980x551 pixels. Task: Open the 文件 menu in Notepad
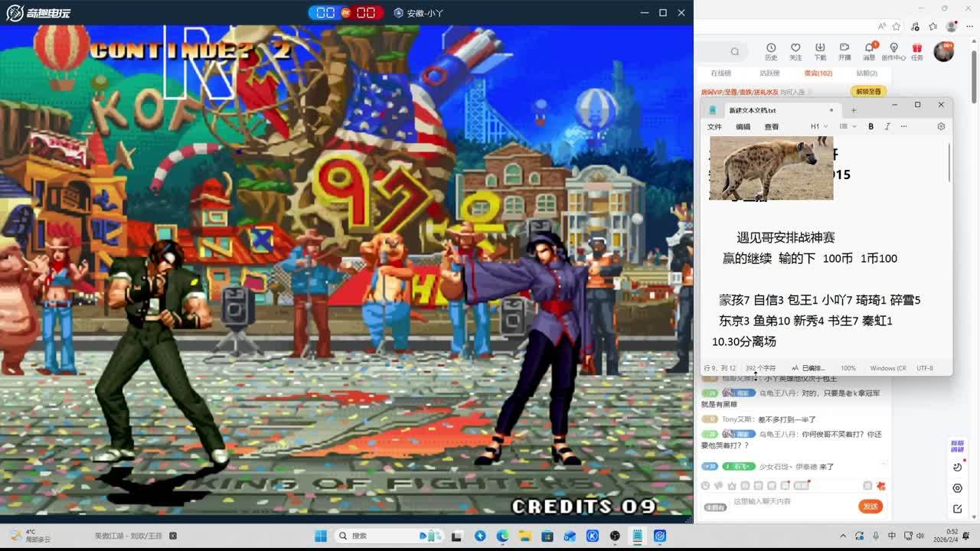click(714, 127)
